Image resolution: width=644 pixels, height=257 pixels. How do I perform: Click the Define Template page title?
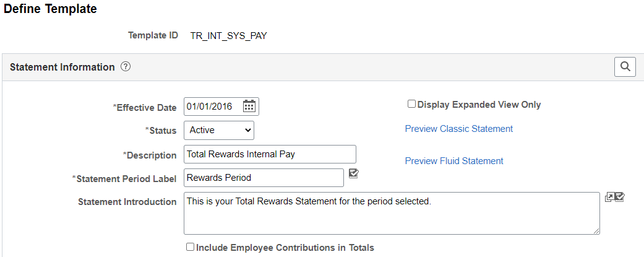click(x=51, y=9)
